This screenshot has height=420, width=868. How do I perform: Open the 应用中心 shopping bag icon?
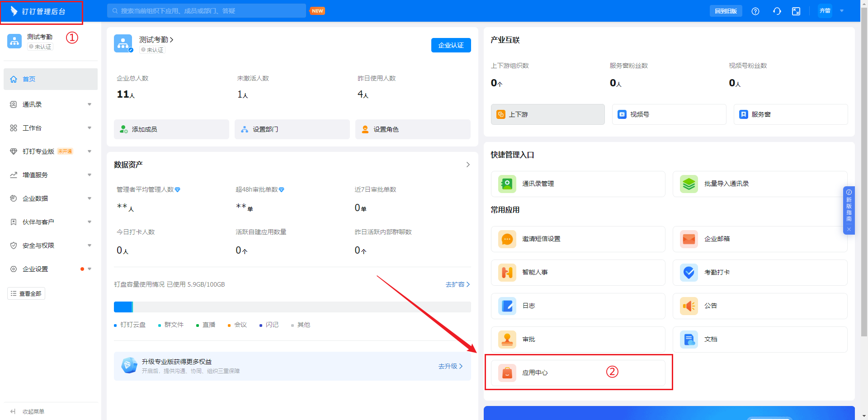click(x=507, y=373)
